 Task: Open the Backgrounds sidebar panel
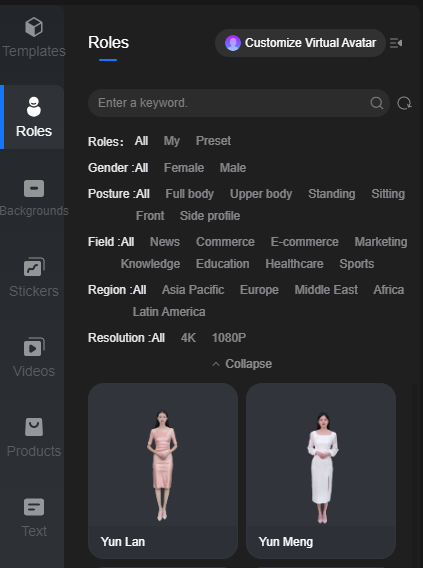pos(34,198)
